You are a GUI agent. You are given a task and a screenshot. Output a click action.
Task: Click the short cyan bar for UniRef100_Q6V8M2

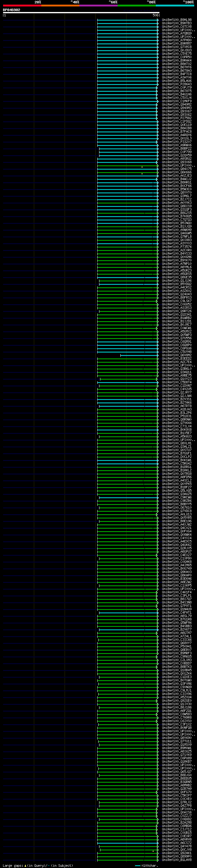click(139, 355)
